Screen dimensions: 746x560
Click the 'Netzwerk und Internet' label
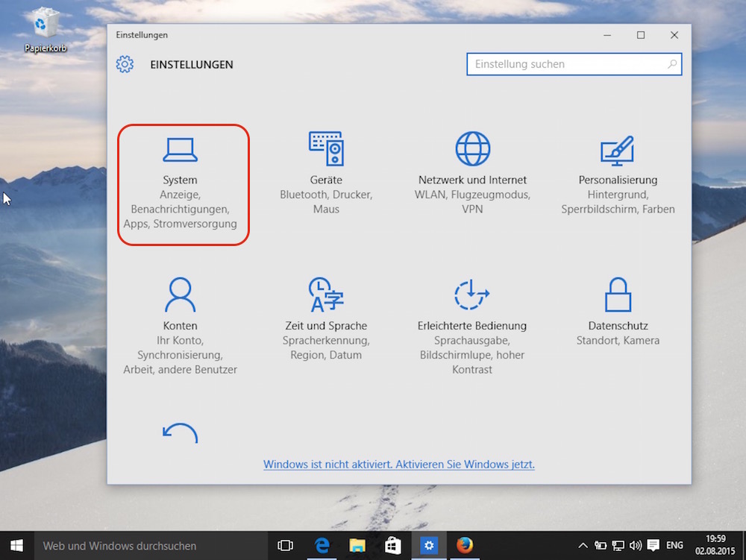click(x=472, y=180)
